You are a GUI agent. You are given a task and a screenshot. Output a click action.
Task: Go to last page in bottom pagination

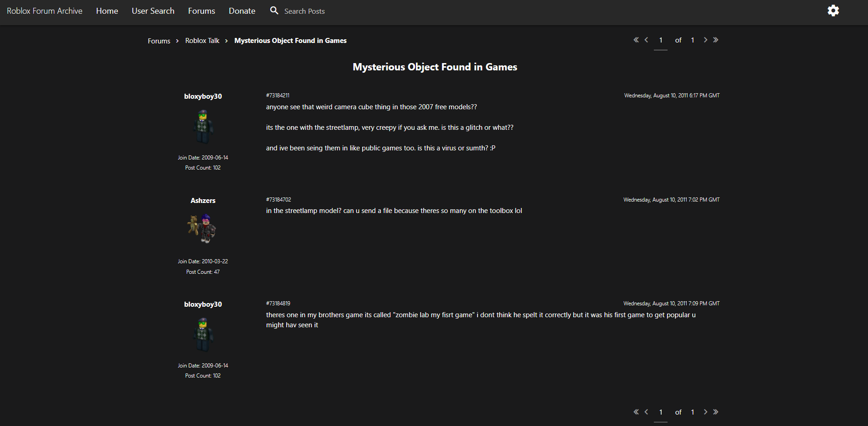click(x=715, y=412)
